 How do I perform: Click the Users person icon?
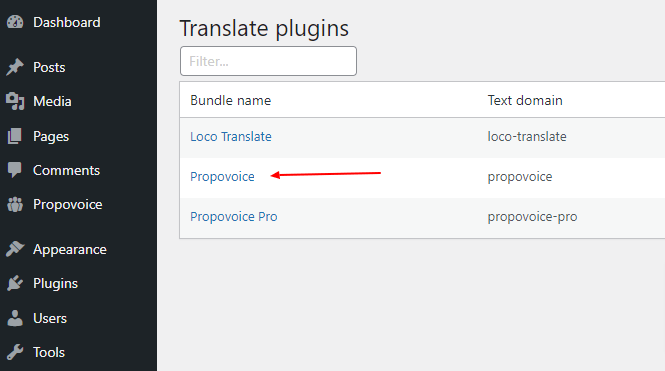(15, 318)
